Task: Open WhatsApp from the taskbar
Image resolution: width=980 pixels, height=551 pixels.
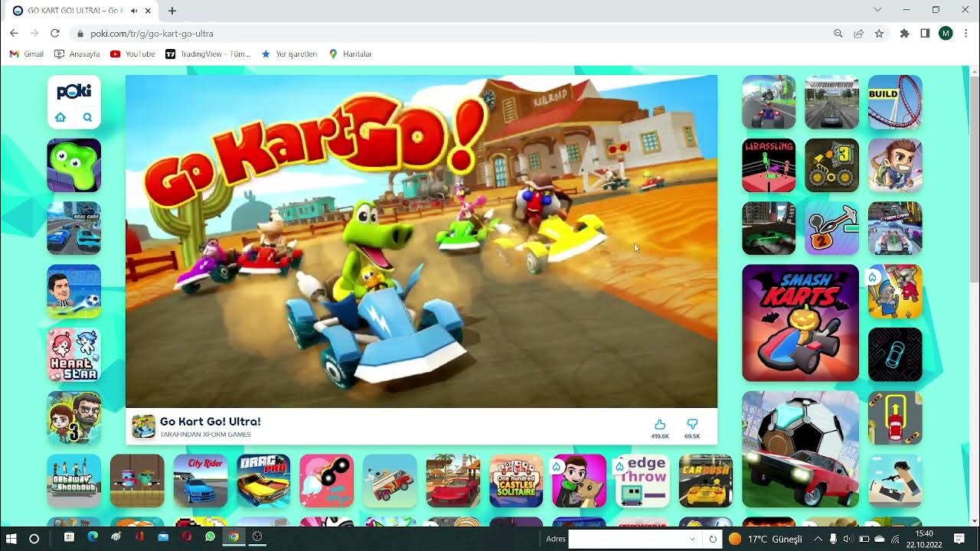Action: 211,537
